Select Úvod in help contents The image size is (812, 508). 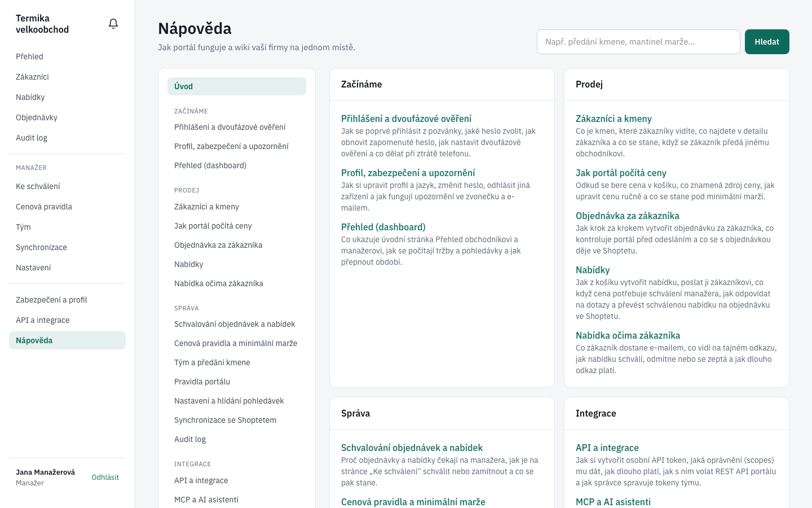(x=237, y=86)
